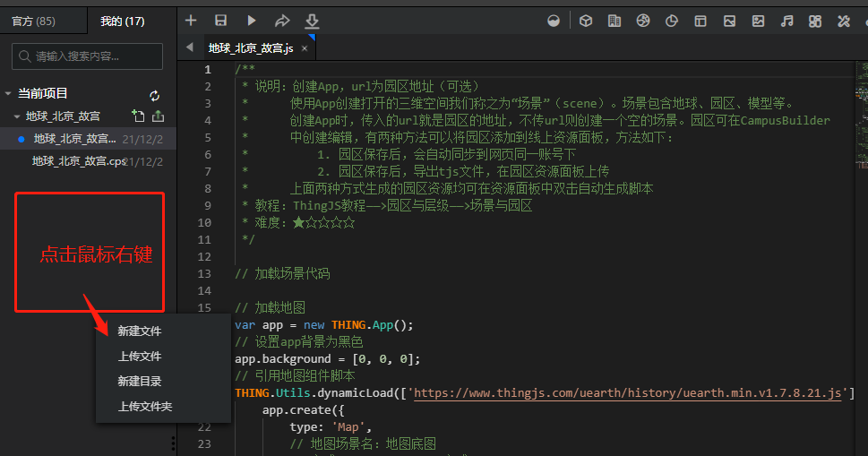Collapse the 当前项目 section

(x=8, y=94)
